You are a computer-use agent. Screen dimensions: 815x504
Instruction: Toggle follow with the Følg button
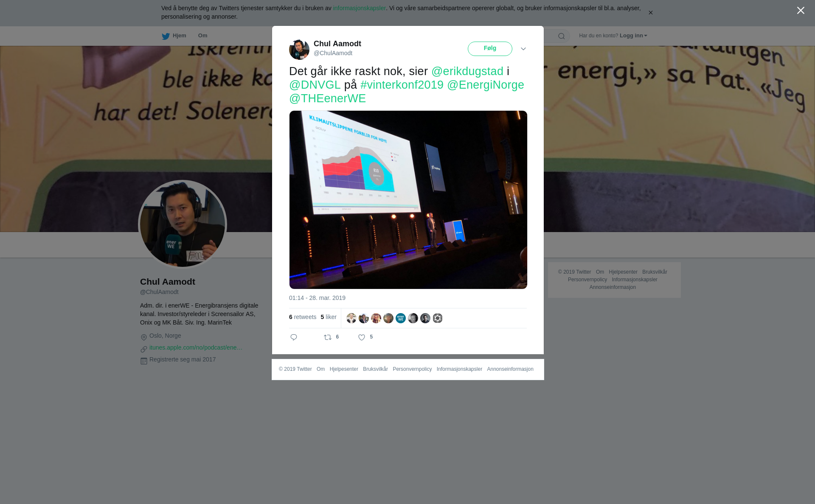[x=490, y=49]
